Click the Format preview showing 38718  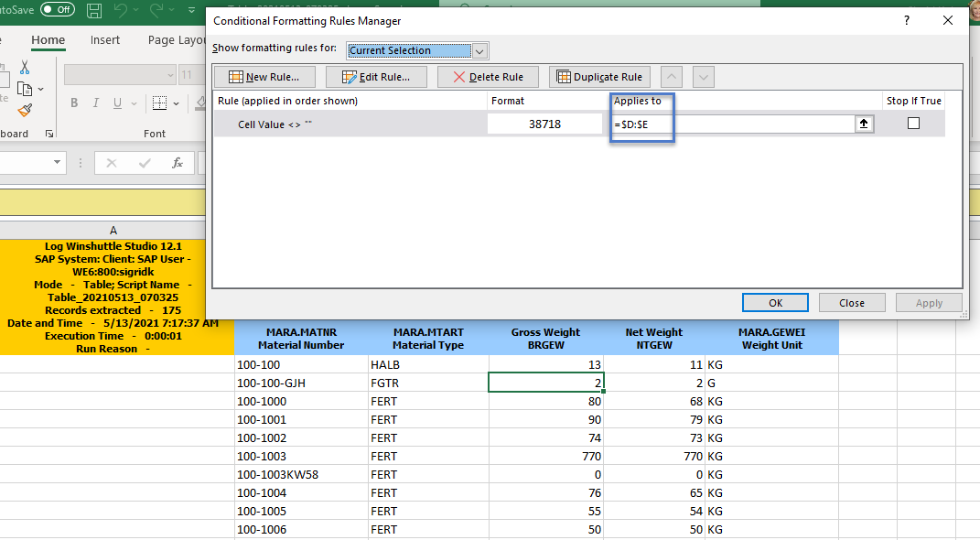544,124
